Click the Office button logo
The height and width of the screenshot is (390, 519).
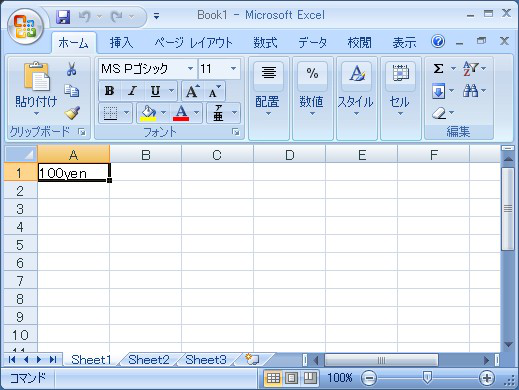click(x=25, y=27)
